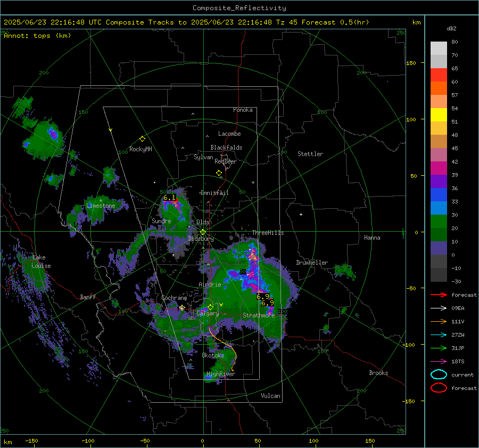Click the yellow diamond marker above RockyMH
The width and height of the screenshot is (479, 448).
click(142, 139)
